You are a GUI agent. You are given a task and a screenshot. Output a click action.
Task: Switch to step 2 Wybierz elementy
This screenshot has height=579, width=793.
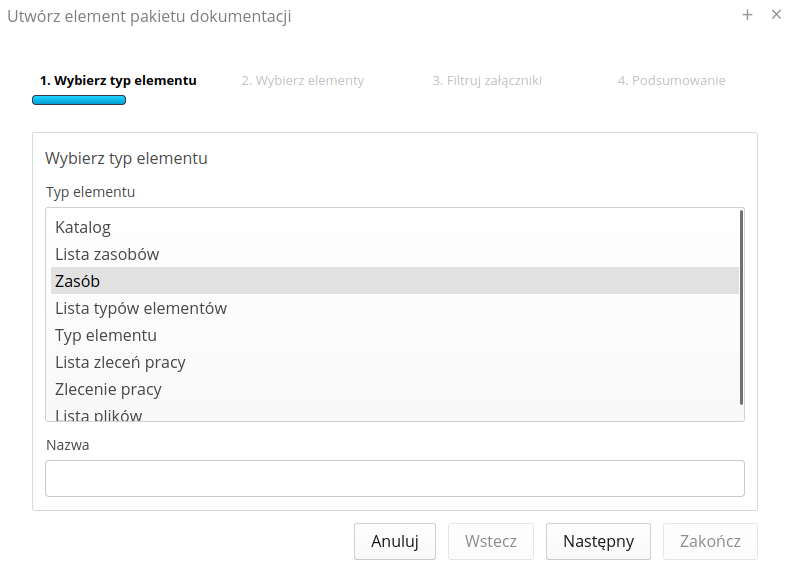pos(303,81)
